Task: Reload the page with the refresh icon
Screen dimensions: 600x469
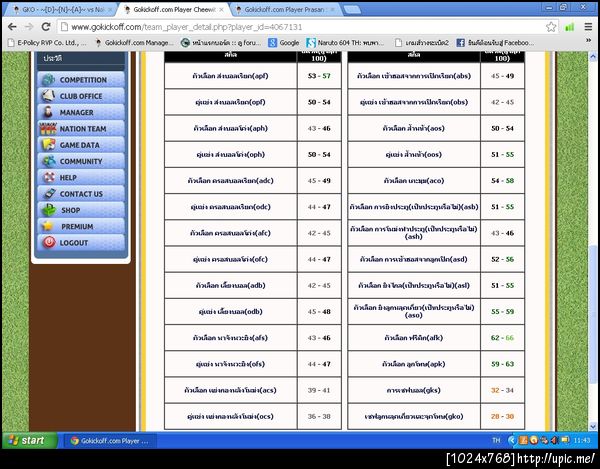Action: 46,27
